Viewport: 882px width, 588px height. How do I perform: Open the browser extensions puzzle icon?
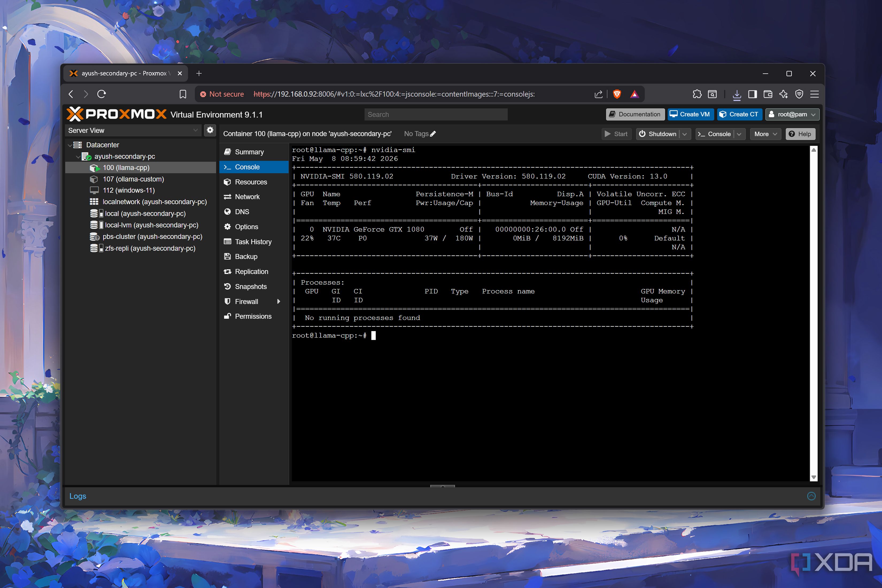(697, 94)
